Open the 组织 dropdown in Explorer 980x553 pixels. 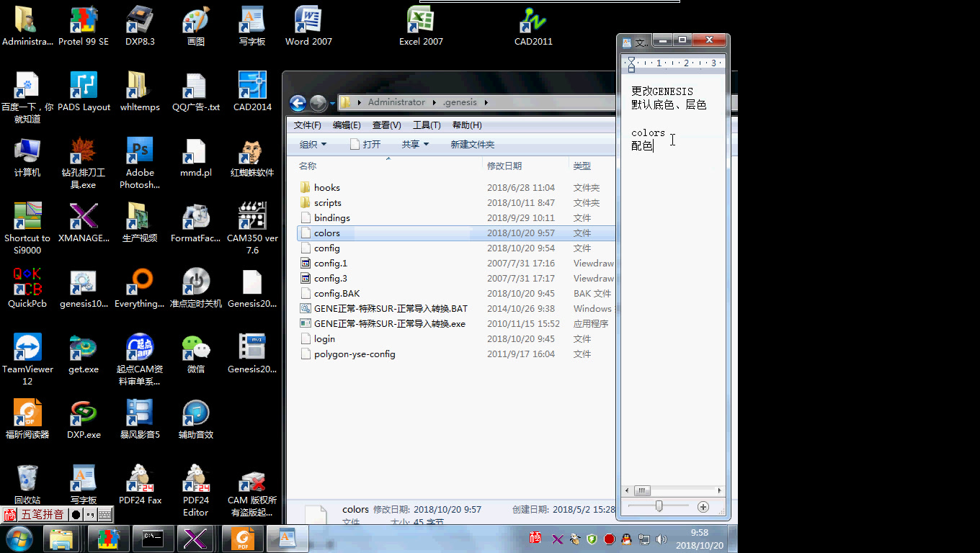click(313, 144)
